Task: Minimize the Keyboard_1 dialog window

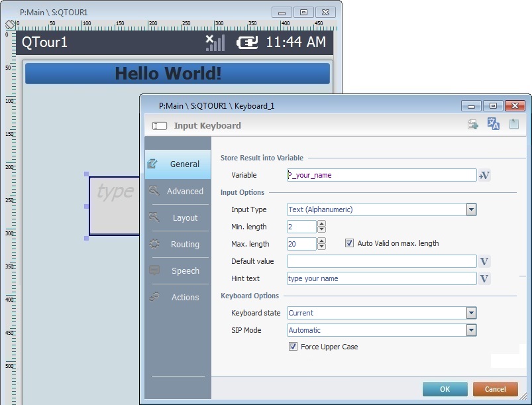Action: pos(471,106)
